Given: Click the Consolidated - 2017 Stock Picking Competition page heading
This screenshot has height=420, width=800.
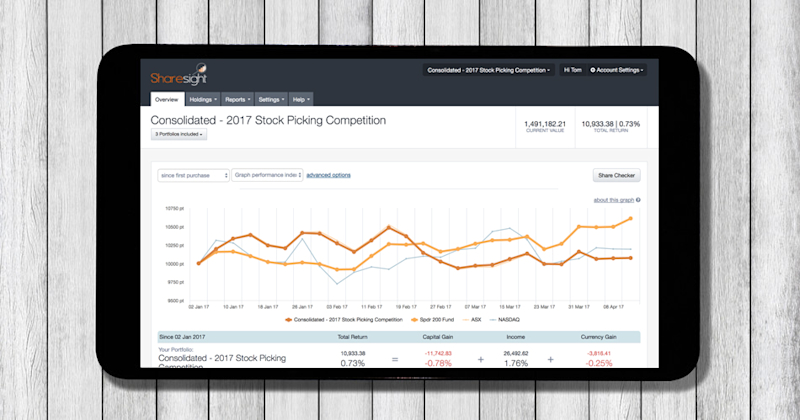Looking at the screenshot, I should (268, 120).
